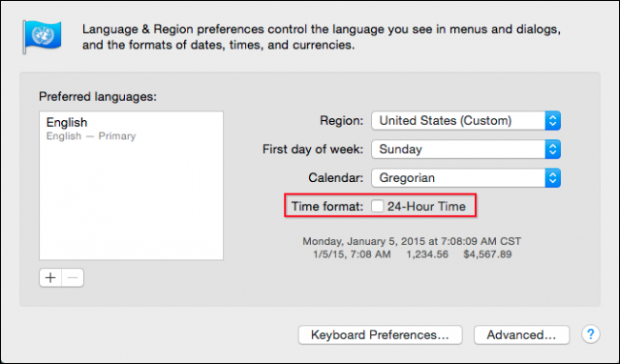The height and width of the screenshot is (364, 620).
Task: Click the sample long date text
Action: click(x=412, y=241)
